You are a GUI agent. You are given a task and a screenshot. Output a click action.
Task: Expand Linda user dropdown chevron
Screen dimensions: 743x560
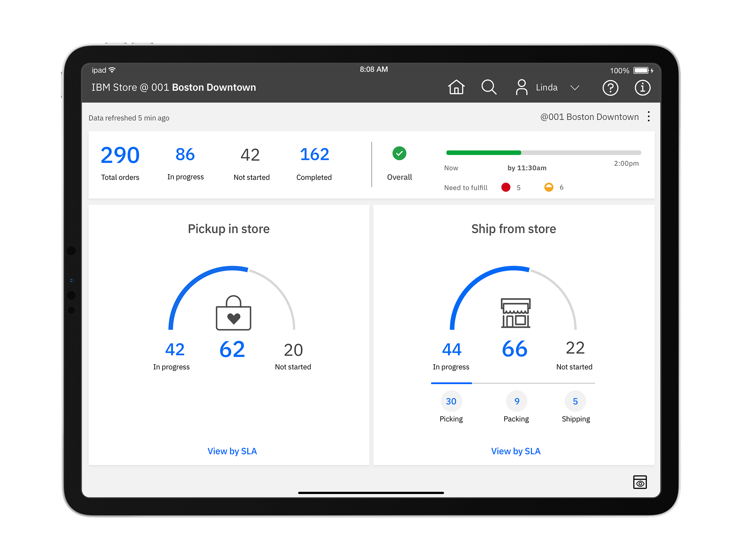[x=575, y=88]
